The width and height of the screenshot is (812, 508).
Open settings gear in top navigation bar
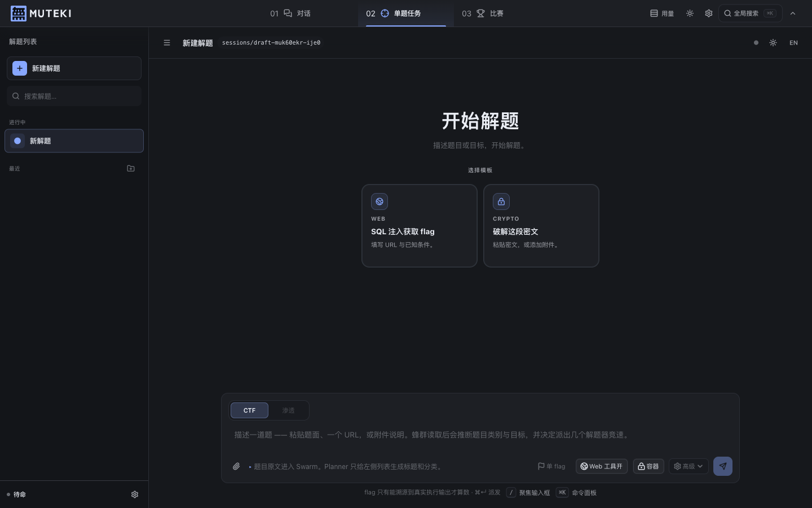(709, 14)
